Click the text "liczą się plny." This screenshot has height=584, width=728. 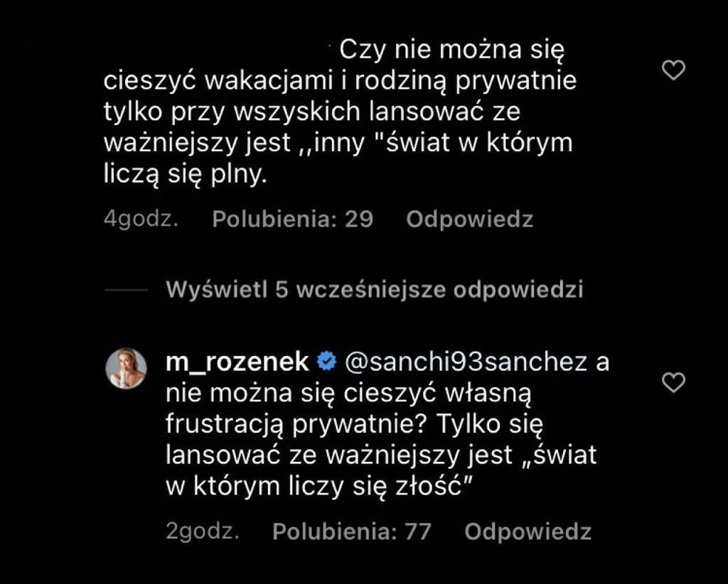(x=185, y=175)
